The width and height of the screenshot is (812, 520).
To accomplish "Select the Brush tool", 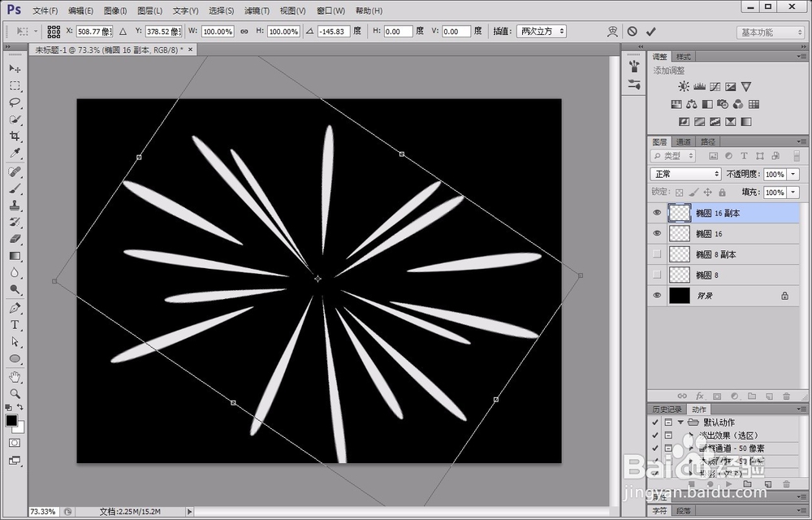I will coord(15,188).
